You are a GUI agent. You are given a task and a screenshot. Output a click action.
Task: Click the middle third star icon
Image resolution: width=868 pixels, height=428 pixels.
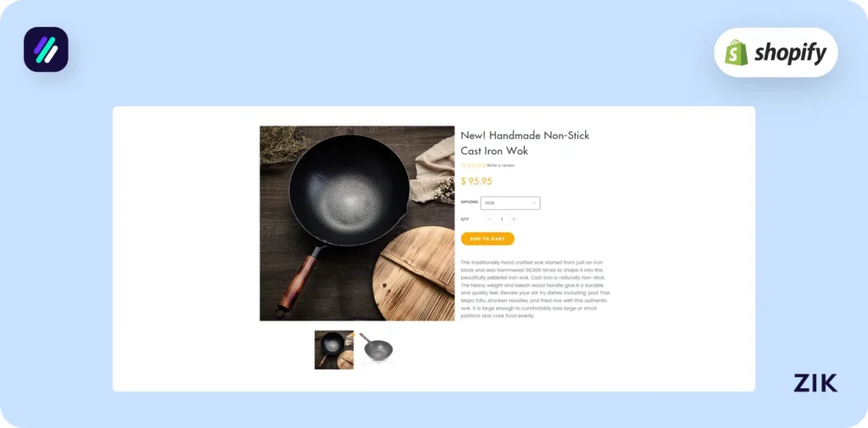474,165
